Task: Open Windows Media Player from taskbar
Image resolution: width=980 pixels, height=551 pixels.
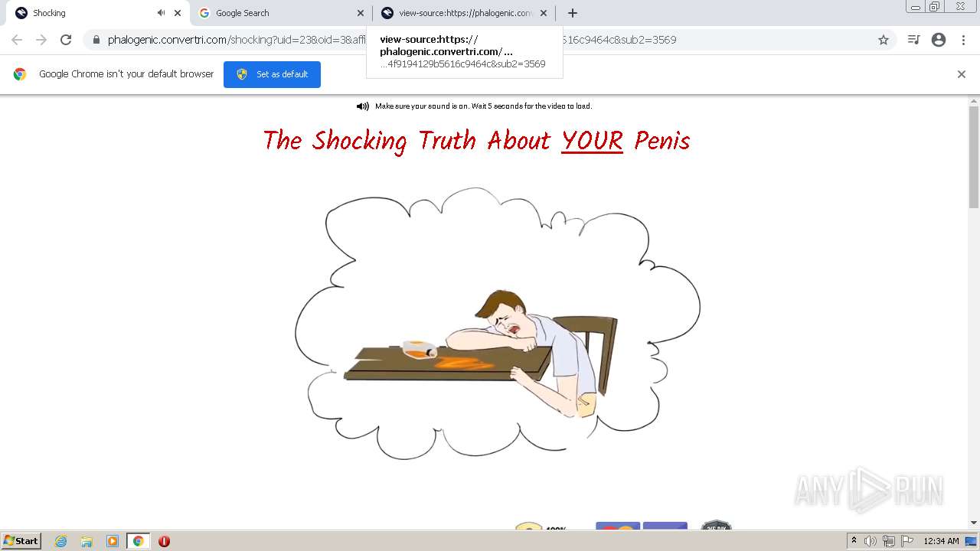Action: tap(113, 541)
